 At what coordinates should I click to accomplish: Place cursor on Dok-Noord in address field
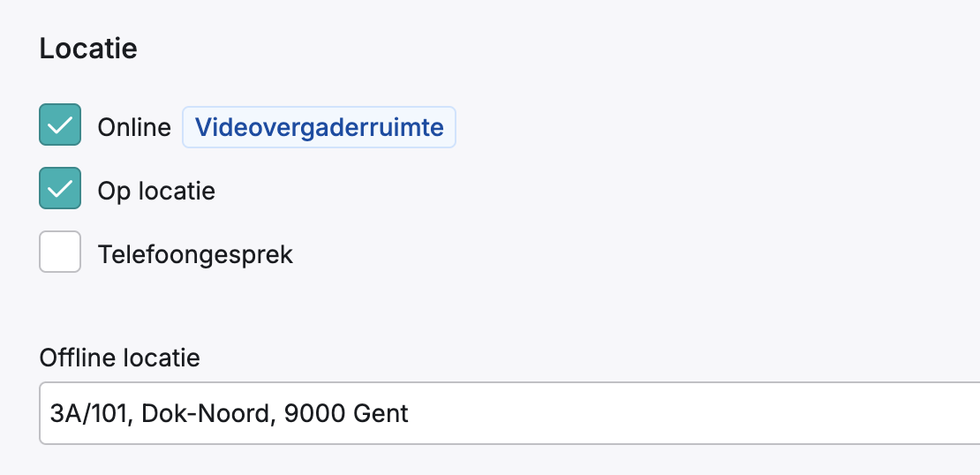tap(208, 414)
